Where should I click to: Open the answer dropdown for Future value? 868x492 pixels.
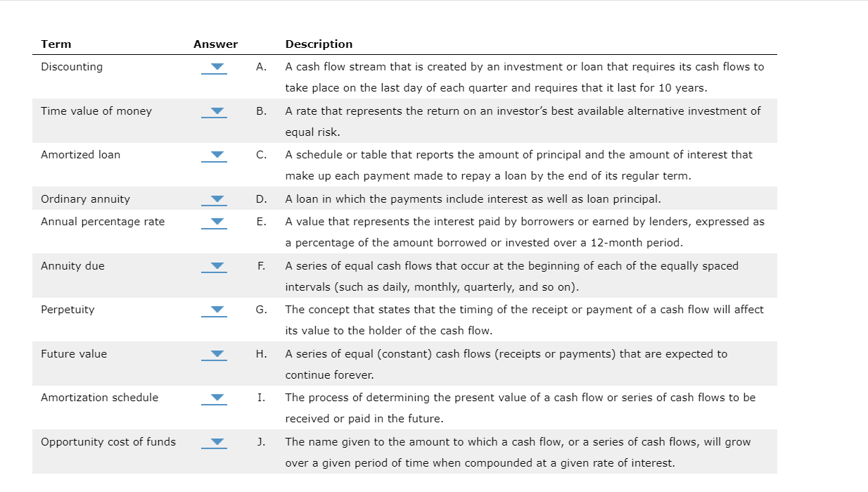(x=215, y=355)
